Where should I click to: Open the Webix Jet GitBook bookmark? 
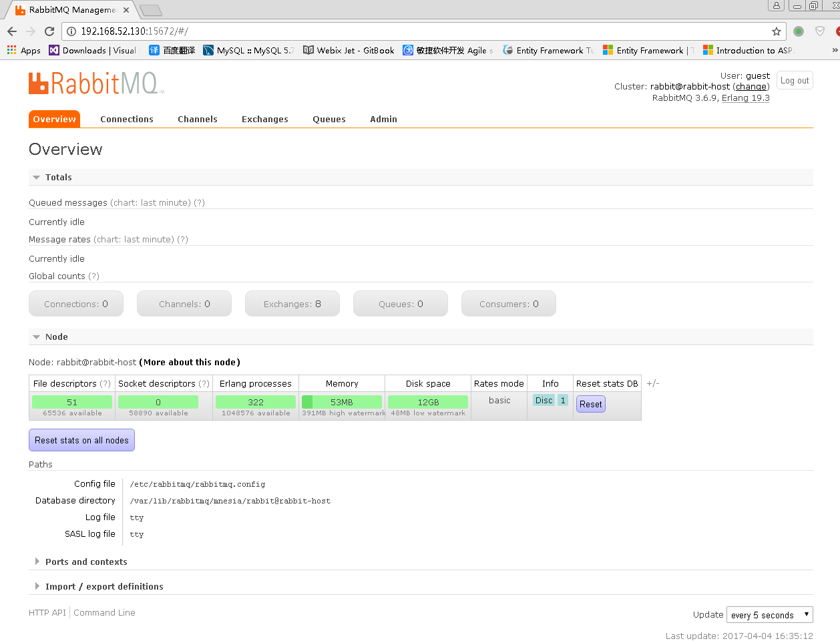coord(349,50)
